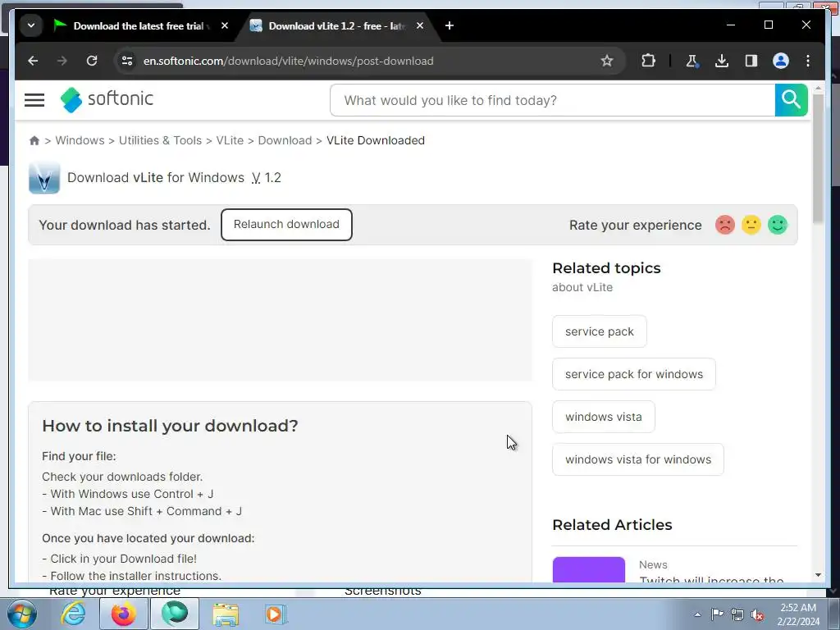Show hidden system tray icons
The height and width of the screenshot is (630, 840).
(697, 614)
